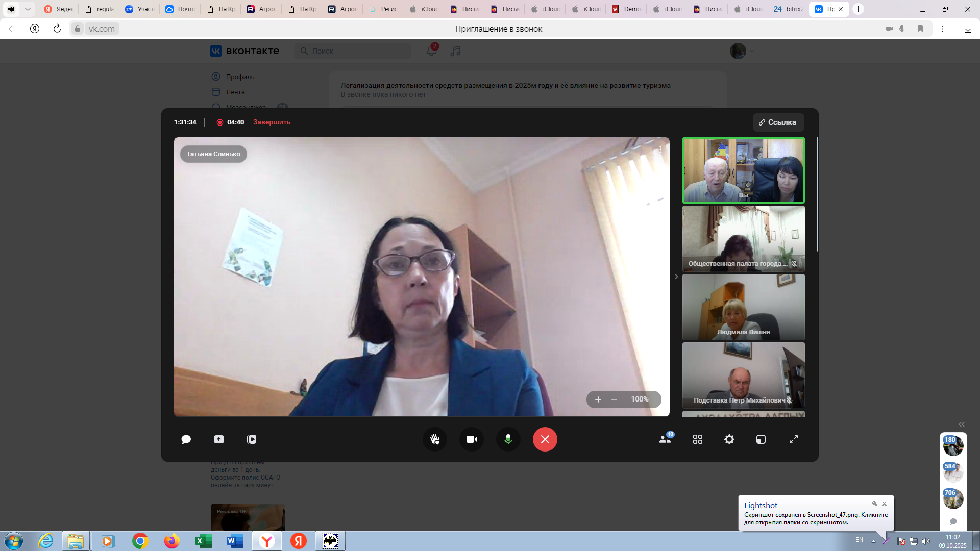980x551 pixels.
Task: Turn off the camera
Action: [472, 439]
